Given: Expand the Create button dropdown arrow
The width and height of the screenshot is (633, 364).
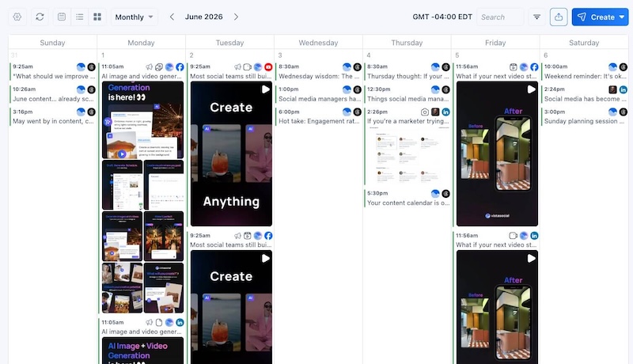Looking at the screenshot, I should pyautogui.click(x=622, y=17).
